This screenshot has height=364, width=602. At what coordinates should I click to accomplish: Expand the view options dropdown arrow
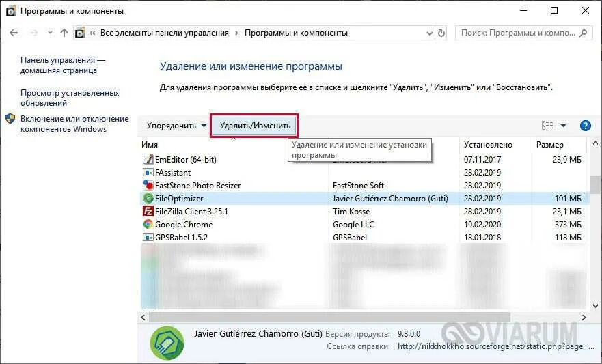(x=563, y=126)
